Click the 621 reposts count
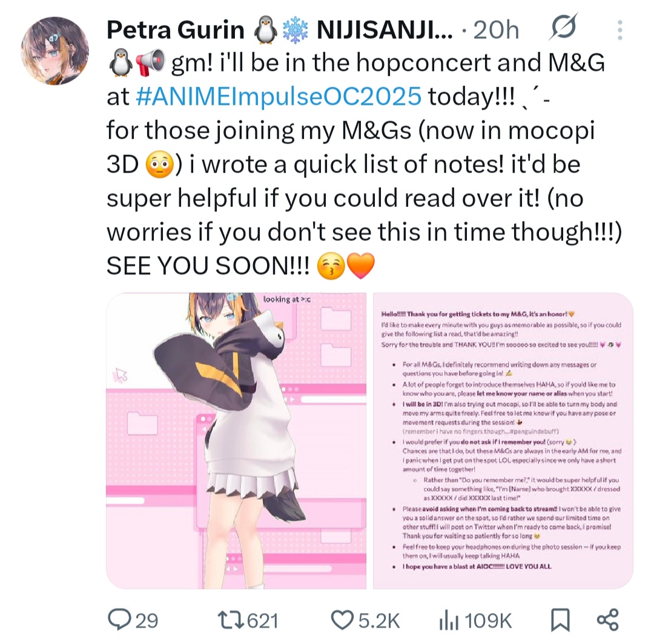The height and width of the screenshot is (644, 654). click(262, 620)
